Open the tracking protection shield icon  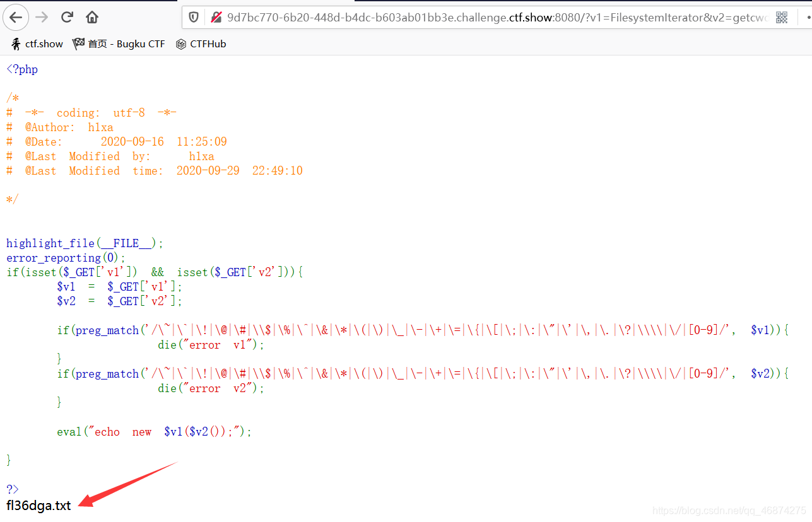tap(194, 17)
